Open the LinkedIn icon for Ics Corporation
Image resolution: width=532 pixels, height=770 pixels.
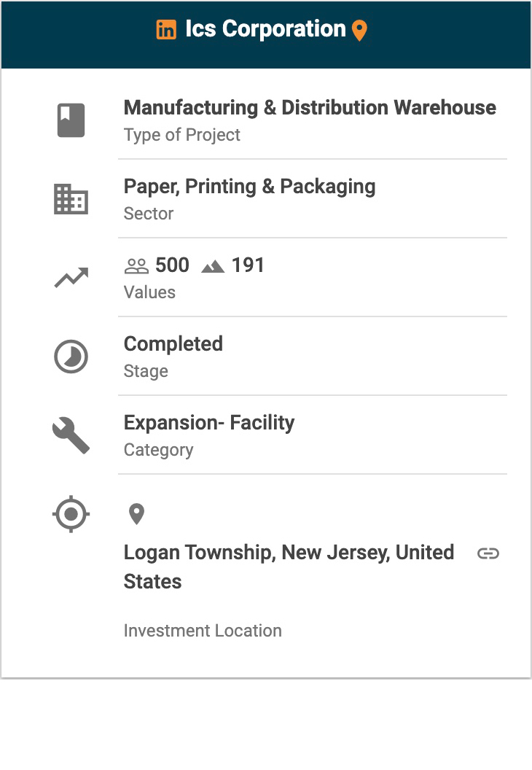tap(166, 30)
